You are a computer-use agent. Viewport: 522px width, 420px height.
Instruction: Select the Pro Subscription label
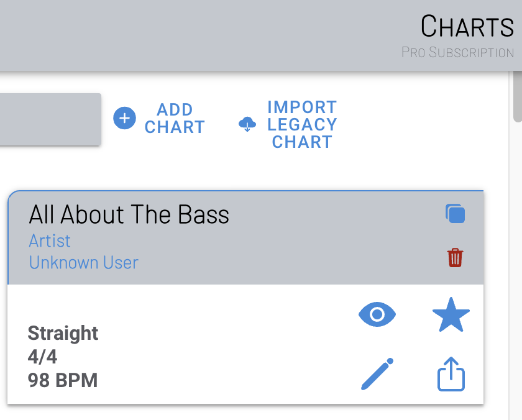(x=457, y=52)
